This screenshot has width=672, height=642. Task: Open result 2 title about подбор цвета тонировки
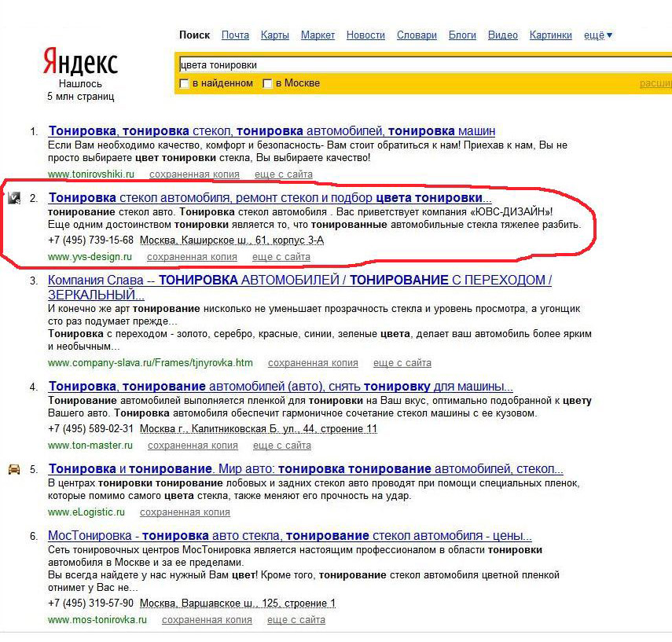(270, 197)
